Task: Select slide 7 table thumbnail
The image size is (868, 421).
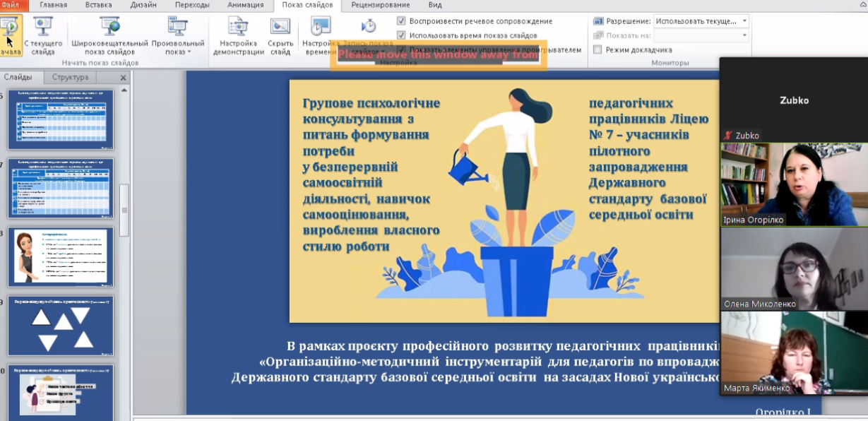Action: pos(60,188)
